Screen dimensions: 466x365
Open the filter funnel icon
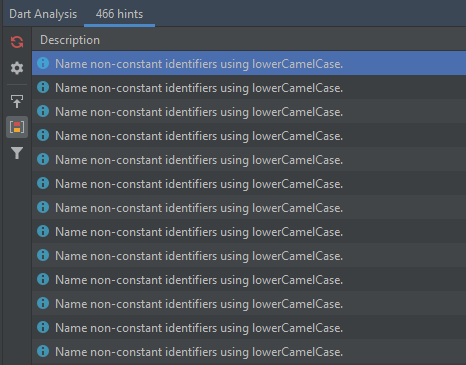coord(17,153)
